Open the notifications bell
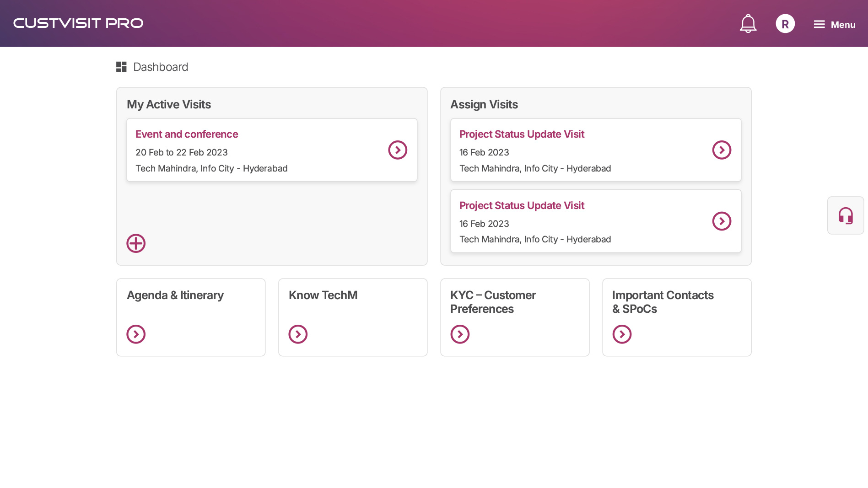Image resolution: width=868 pixels, height=488 pixels. pos(748,24)
